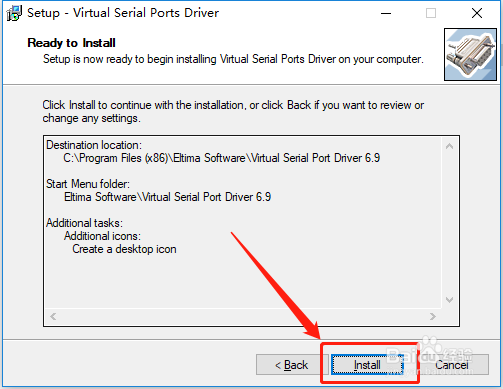The width and height of the screenshot is (503, 389).
Task: Start installation with the Install button
Action: [x=367, y=365]
